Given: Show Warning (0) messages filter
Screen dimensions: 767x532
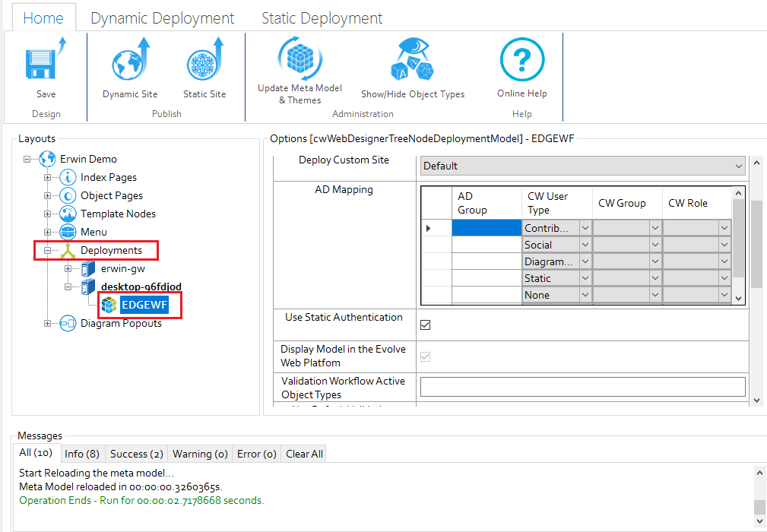Looking at the screenshot, I should click(x=200, y=454).
